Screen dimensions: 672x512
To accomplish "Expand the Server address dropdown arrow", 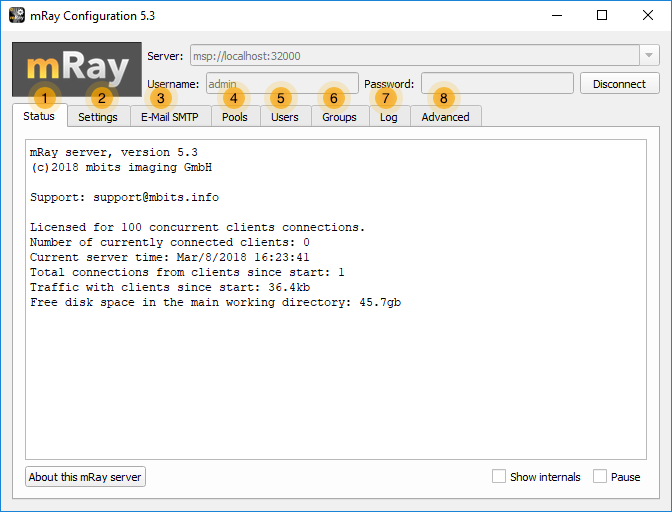I will tap(649, 55).
